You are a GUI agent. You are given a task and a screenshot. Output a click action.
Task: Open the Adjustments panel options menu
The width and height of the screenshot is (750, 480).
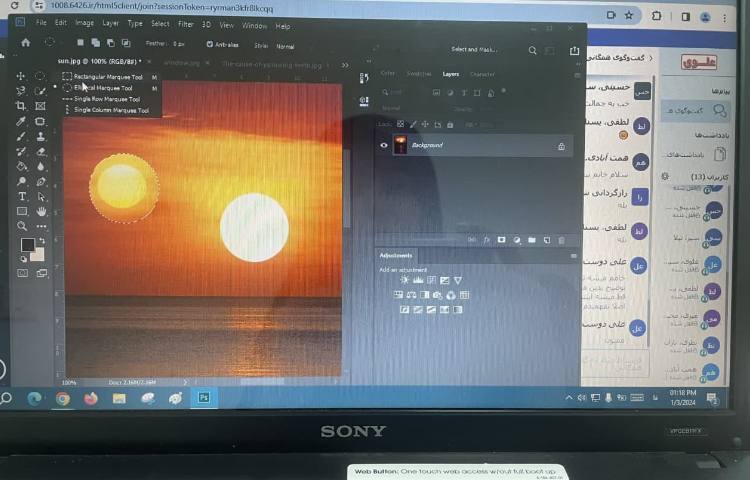573,256
